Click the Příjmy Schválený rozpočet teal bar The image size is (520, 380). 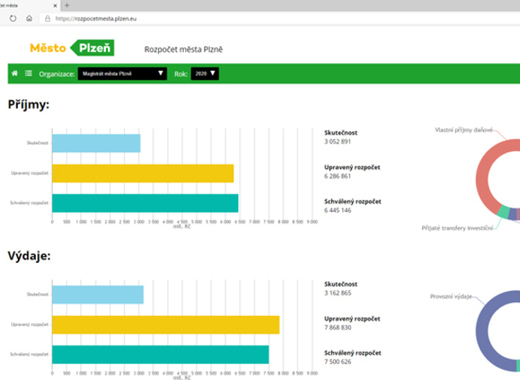tap(145, 203)
